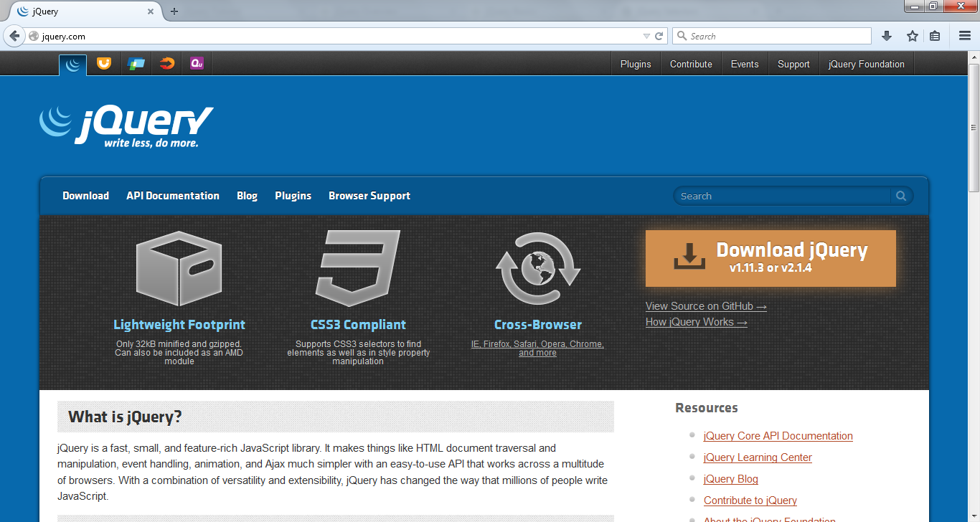
Task: Open Events in the top bar
Action: [745, 64]
